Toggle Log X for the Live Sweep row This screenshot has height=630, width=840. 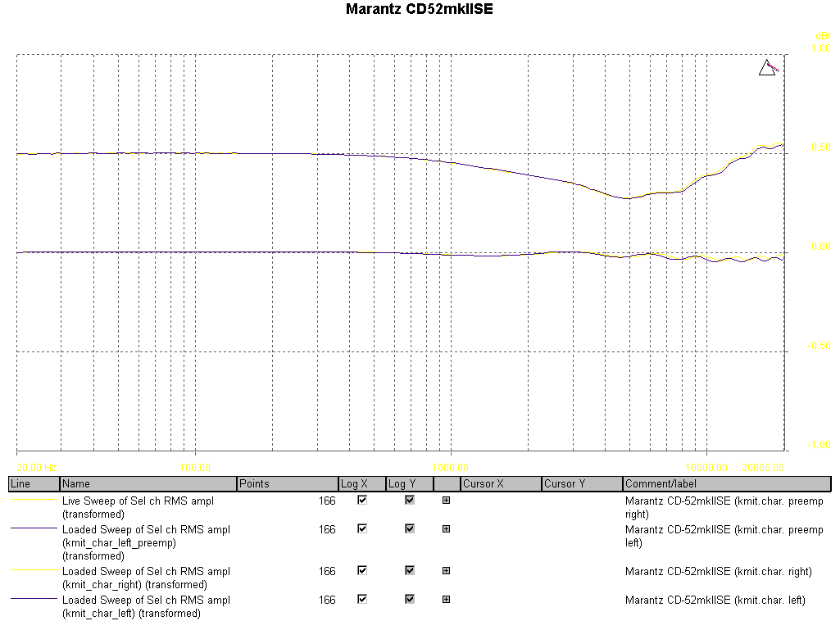[x=362, y=500]
